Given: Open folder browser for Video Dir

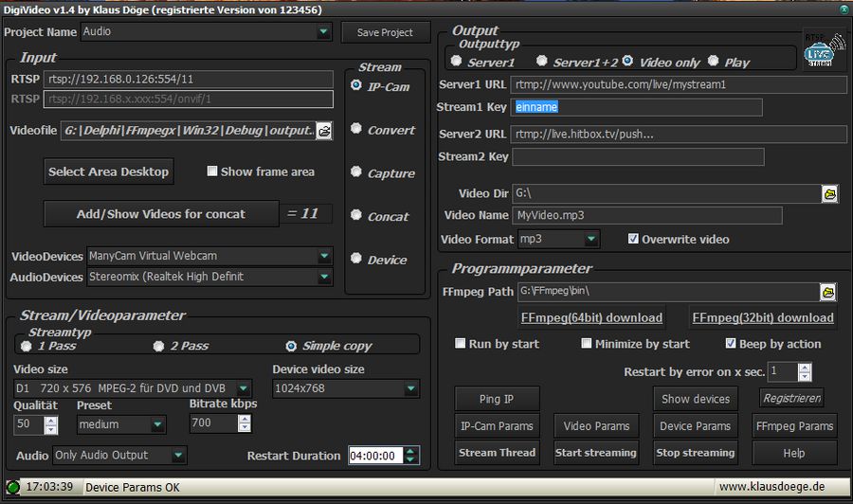Looking at the screenshot, I should point(828,194).
